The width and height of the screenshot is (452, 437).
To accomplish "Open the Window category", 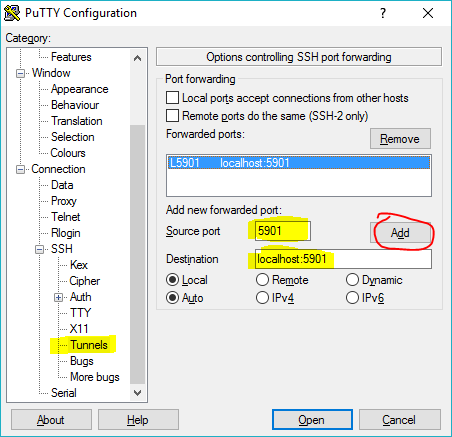I will 51,73.
